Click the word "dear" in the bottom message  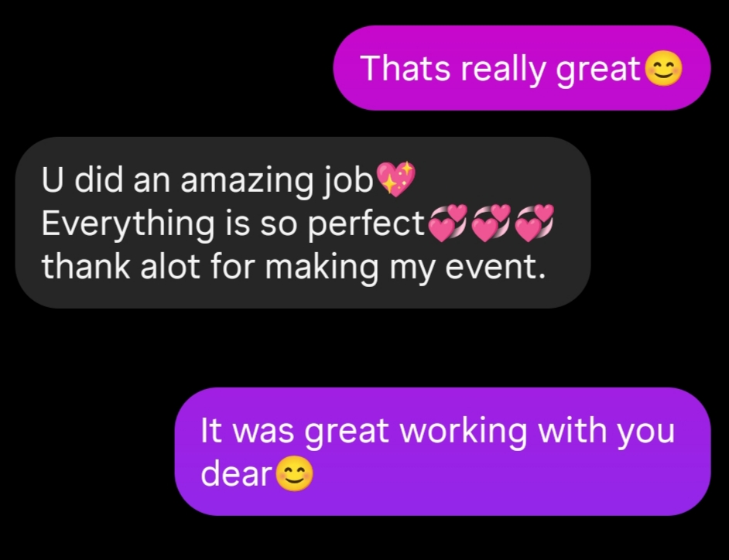click(236, 473)
